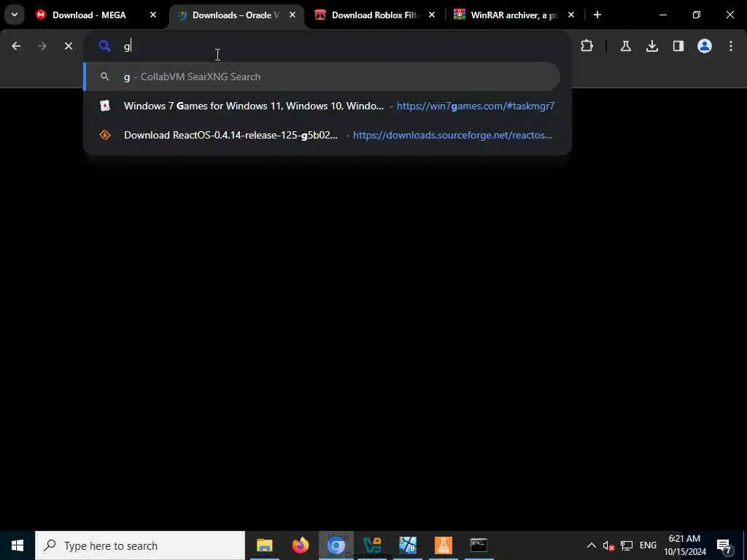Open the Windows Start menu
The image size is (747, 560).
[x=18, y=545]
